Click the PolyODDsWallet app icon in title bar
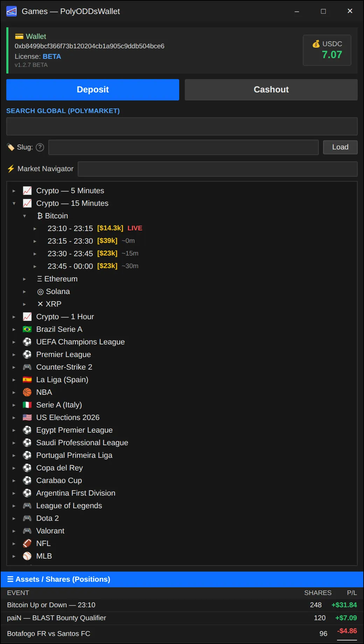 (12, 11)
